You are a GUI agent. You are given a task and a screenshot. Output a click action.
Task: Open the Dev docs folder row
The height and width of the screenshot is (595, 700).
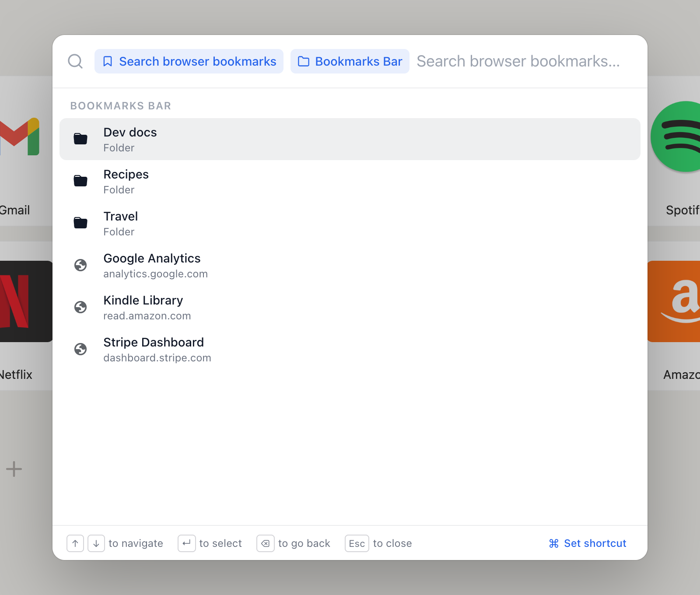pyautogui.click(x=350, y=139)
